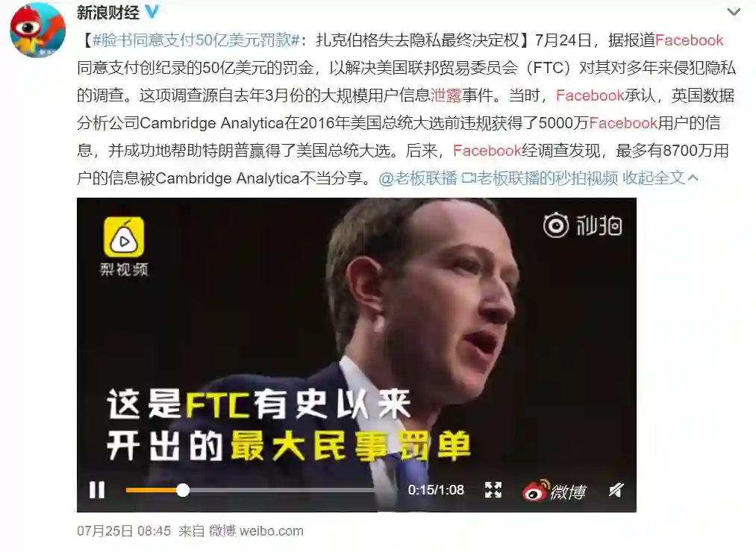Click the video progress slider knob
Viewport: 756px width, 552px height.
183,490
